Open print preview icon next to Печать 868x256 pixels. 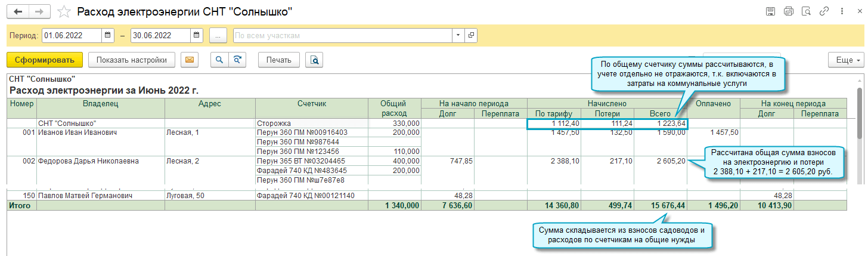tap(314, 60)
